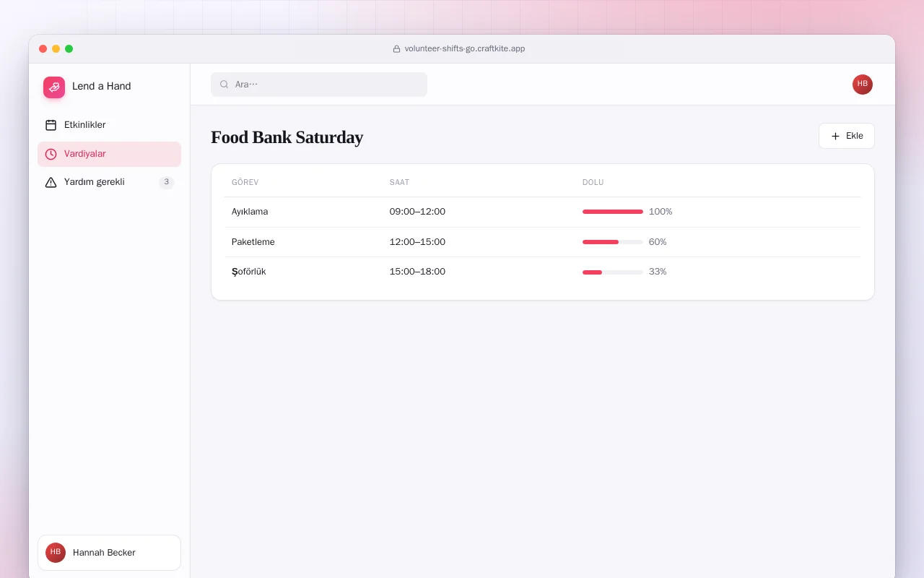Click the HB avatar beside Hannah Becker
The width and height of the screenshot is (924, 578).
[x=56, y=553]
